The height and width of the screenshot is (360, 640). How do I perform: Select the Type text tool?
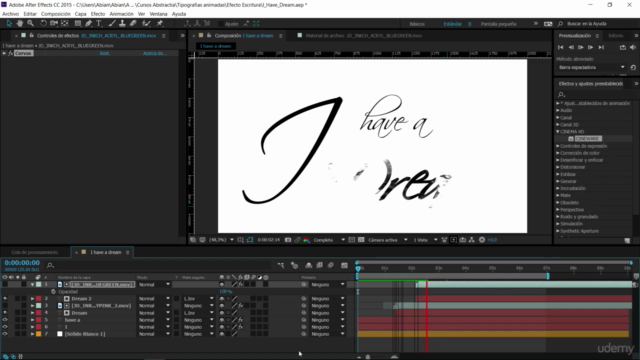click(x=99, y=24)
